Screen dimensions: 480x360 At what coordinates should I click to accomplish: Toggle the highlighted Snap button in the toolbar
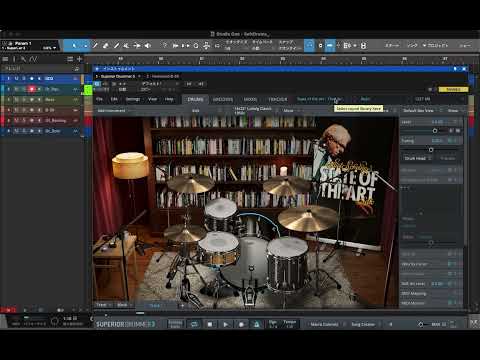pos(310,45)
